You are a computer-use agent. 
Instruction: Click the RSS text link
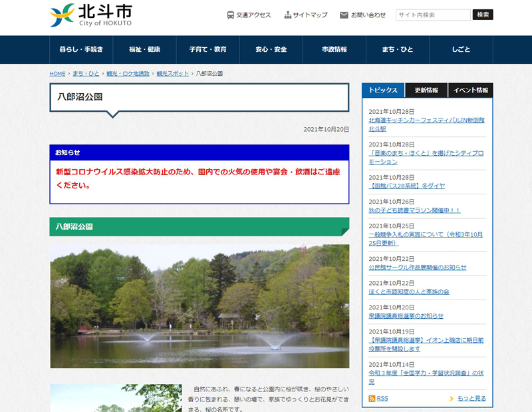382,399
